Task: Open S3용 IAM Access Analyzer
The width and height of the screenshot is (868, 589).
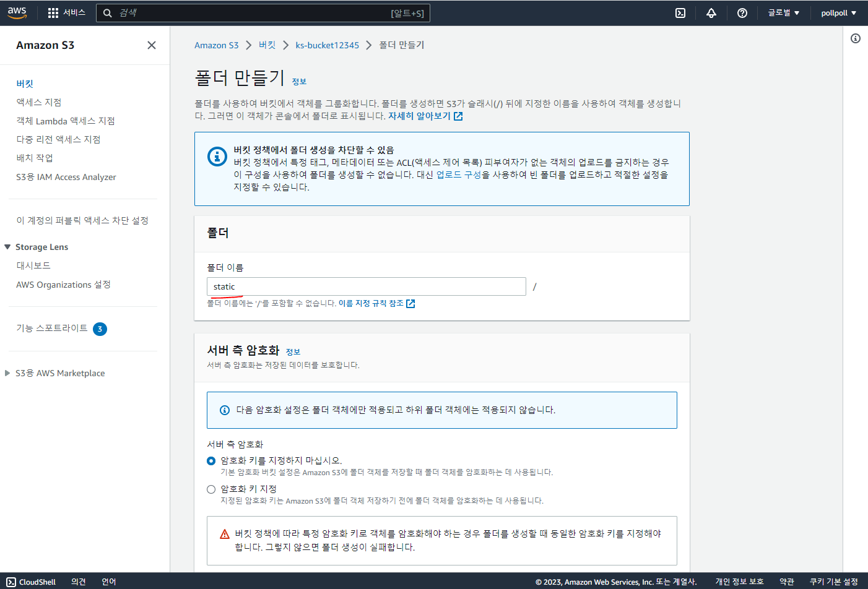Action: 66,177
